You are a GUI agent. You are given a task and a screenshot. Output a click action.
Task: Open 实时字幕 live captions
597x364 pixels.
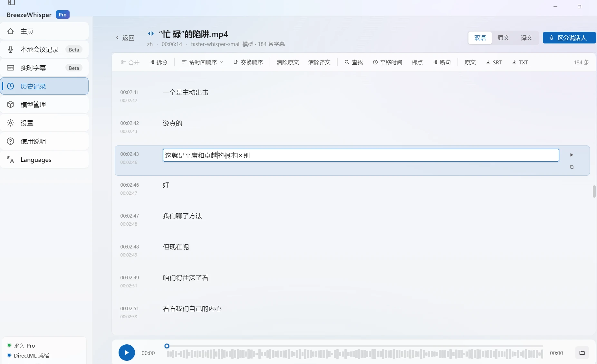point(44,68)
